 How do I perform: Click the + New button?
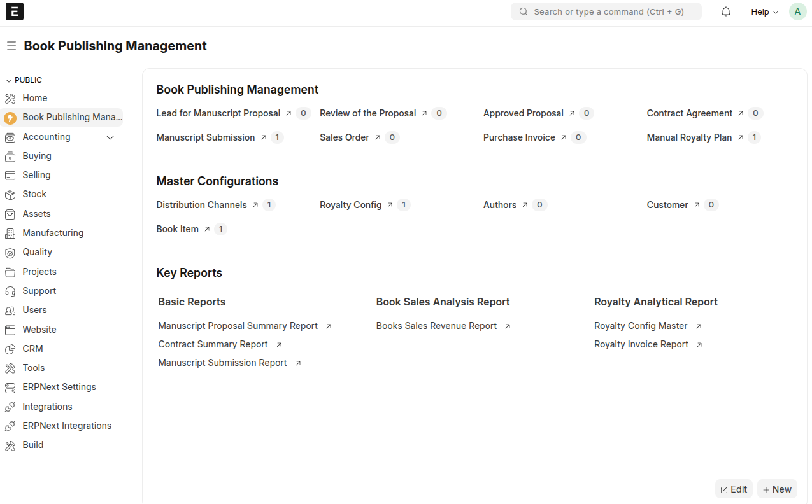coord(777,489)
